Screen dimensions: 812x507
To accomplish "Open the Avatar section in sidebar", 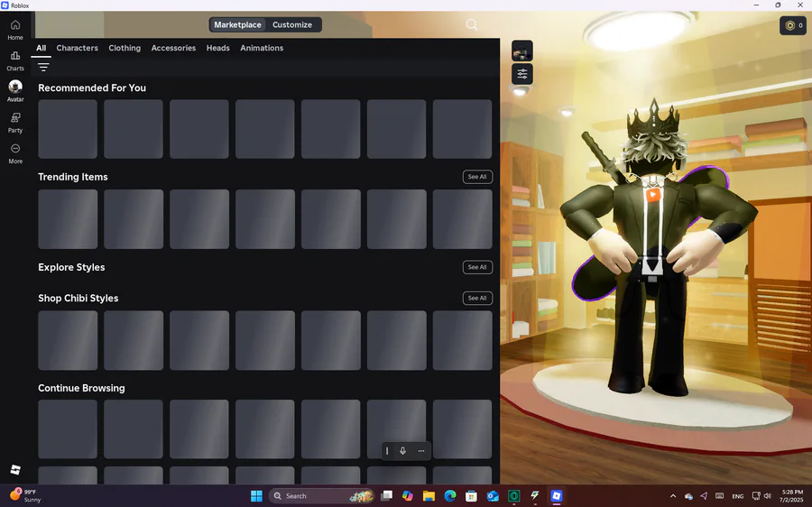I will click(15, 91).
